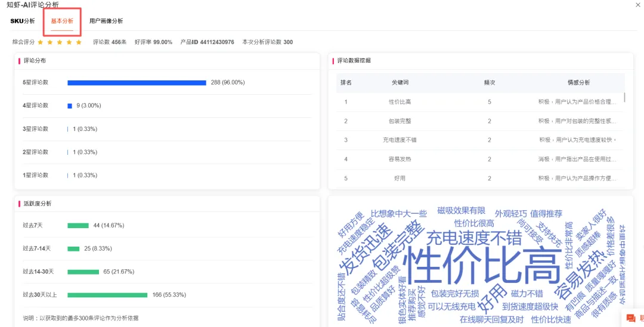Click the first rating star
Viewport: 644px width, 327px height.
[41, 42]
